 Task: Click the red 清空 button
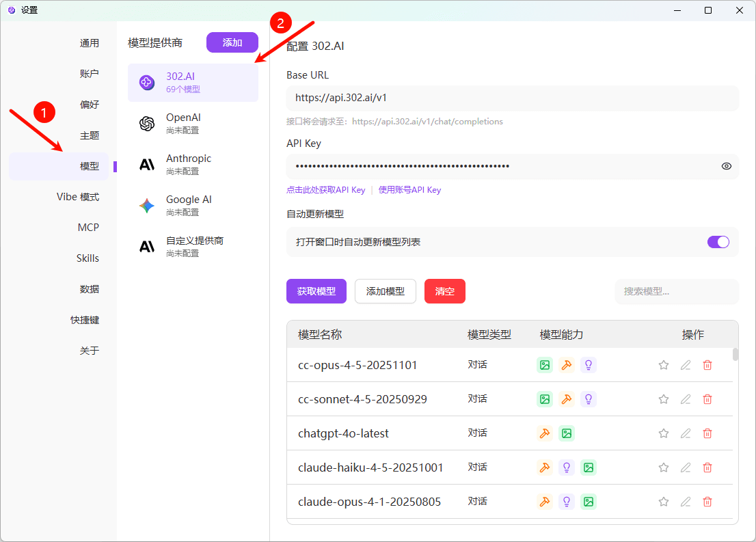444,291
